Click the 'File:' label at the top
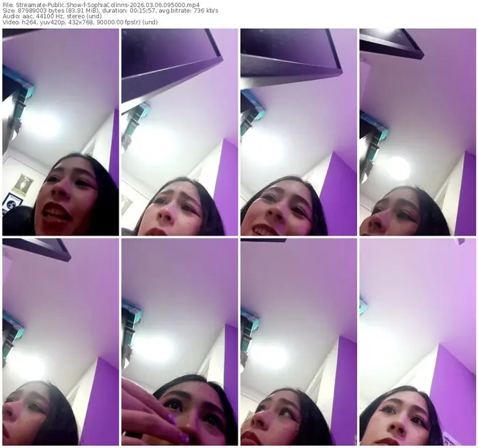478x448 pixels. click(8, 4)
